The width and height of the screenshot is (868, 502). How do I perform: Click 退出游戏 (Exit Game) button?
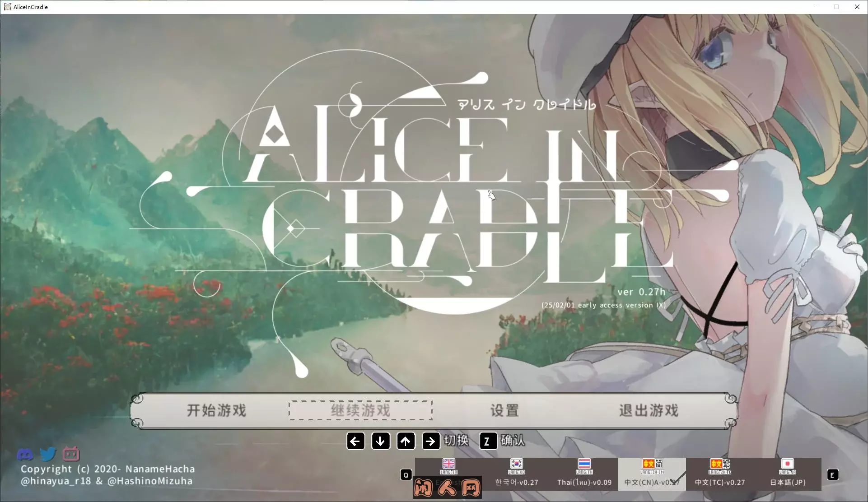click(x=649, y=411)
